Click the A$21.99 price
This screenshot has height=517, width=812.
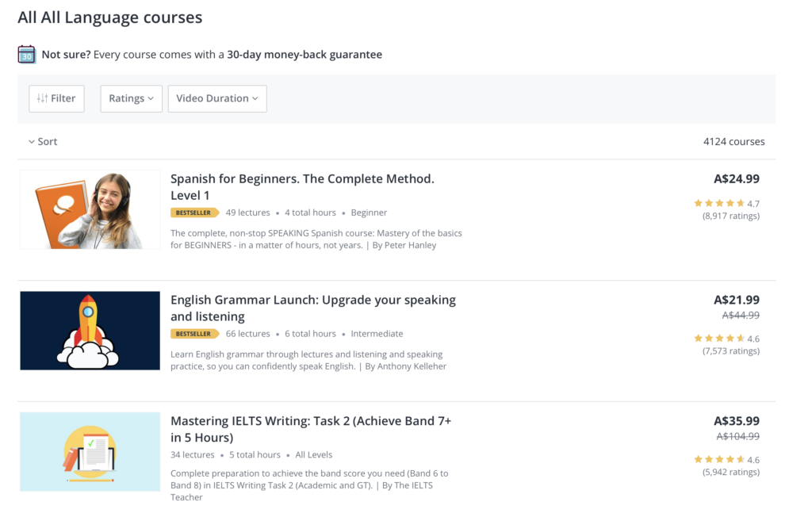pyautogui.click(x=737, y=300)
